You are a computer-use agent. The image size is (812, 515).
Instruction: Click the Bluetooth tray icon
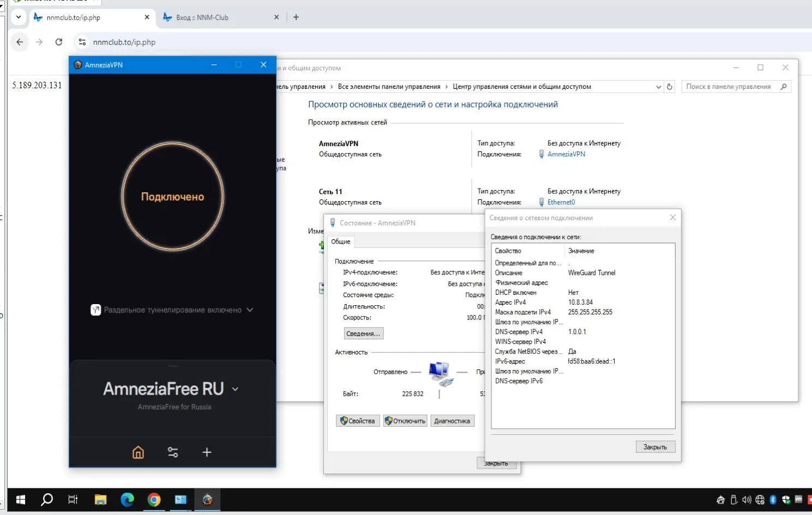tap(773, 500)
